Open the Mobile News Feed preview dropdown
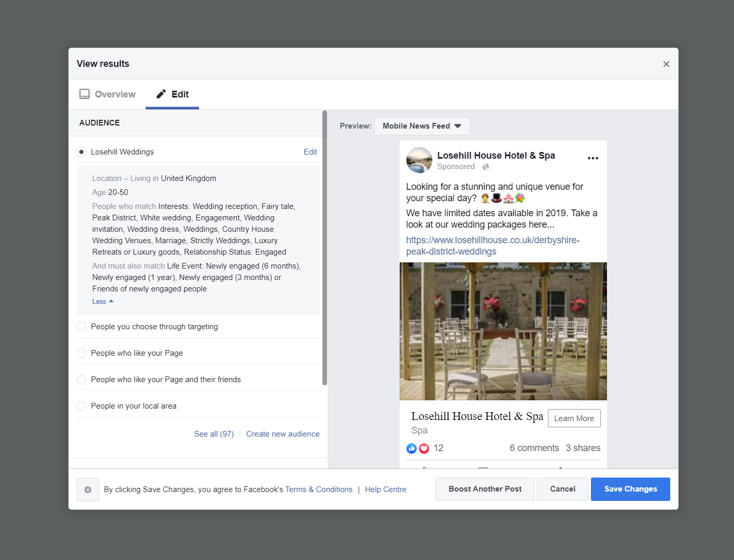Screen dimensions: 734x560 (x=422, y=126)
